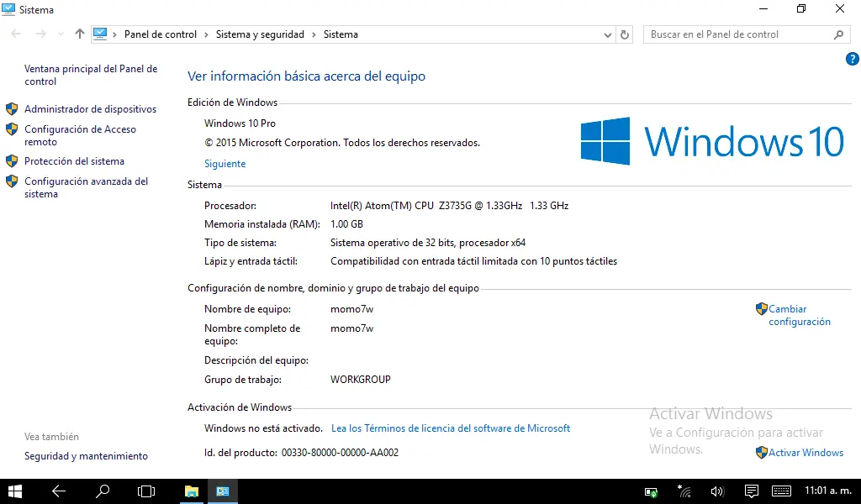Select Panel de control breadcrumb
The image size is (861, 504).
pyautogui.click(x=161, y=34)
